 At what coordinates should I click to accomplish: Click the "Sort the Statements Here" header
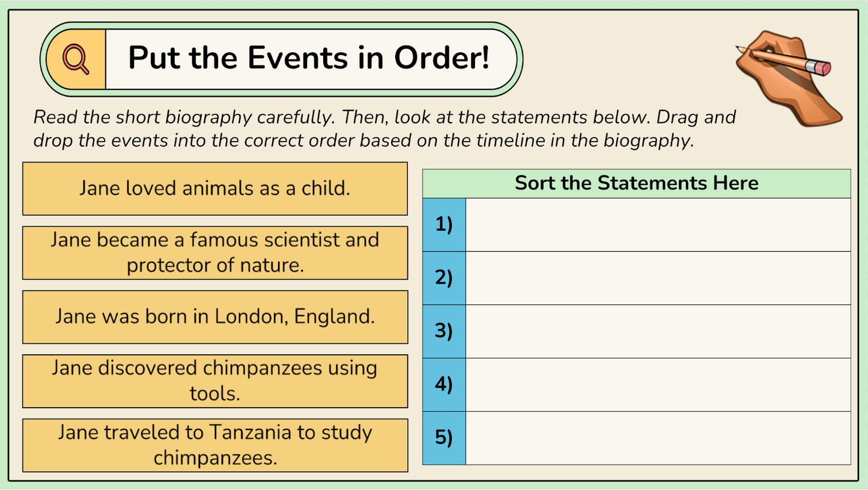click(x=636, y=183)
